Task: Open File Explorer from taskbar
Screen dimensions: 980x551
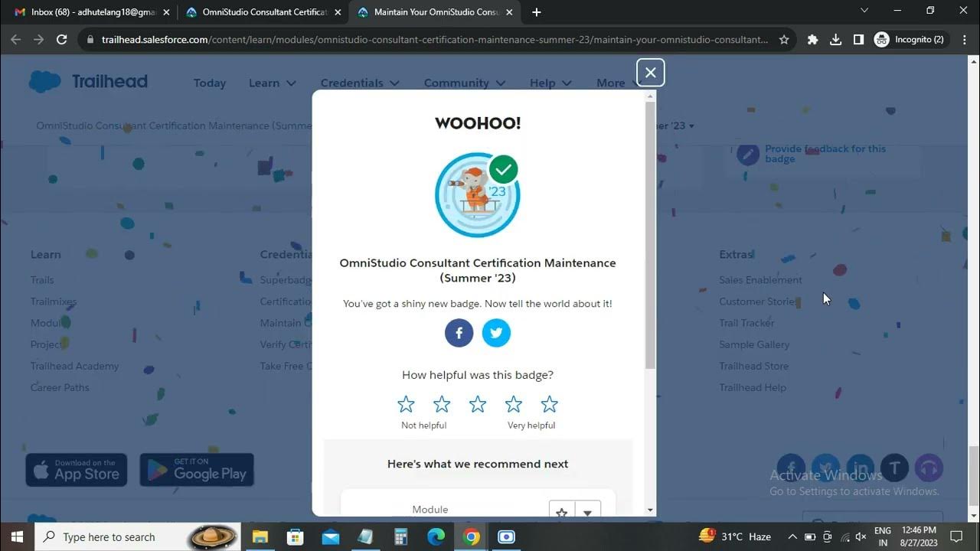Action: pos(260,536)
